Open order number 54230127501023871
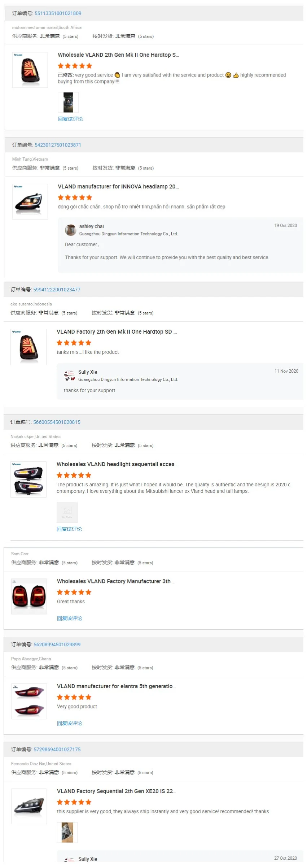The width and height of the screenshot is (307, 868). pos(58,145)
